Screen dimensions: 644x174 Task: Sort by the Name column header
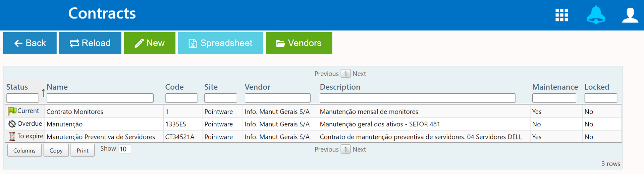click(57, 87)
